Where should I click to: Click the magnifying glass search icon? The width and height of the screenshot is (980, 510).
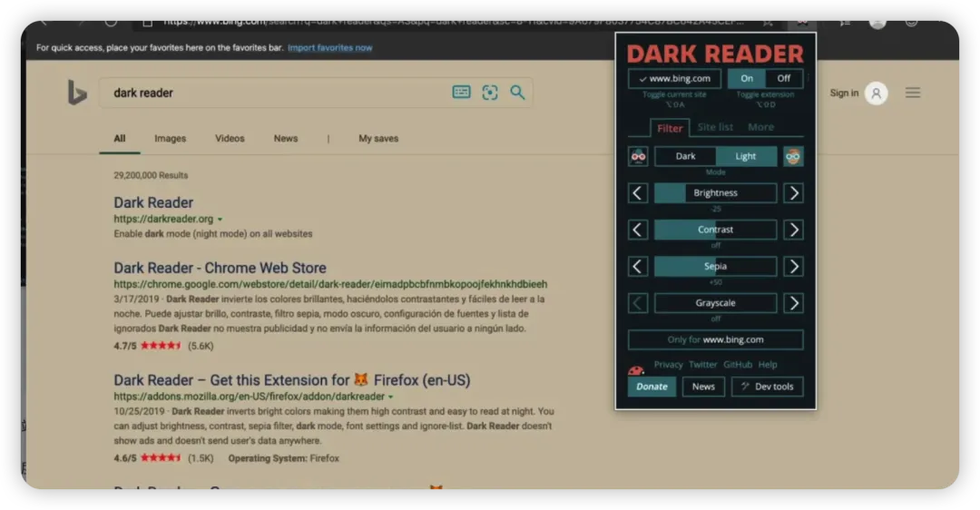517,93
